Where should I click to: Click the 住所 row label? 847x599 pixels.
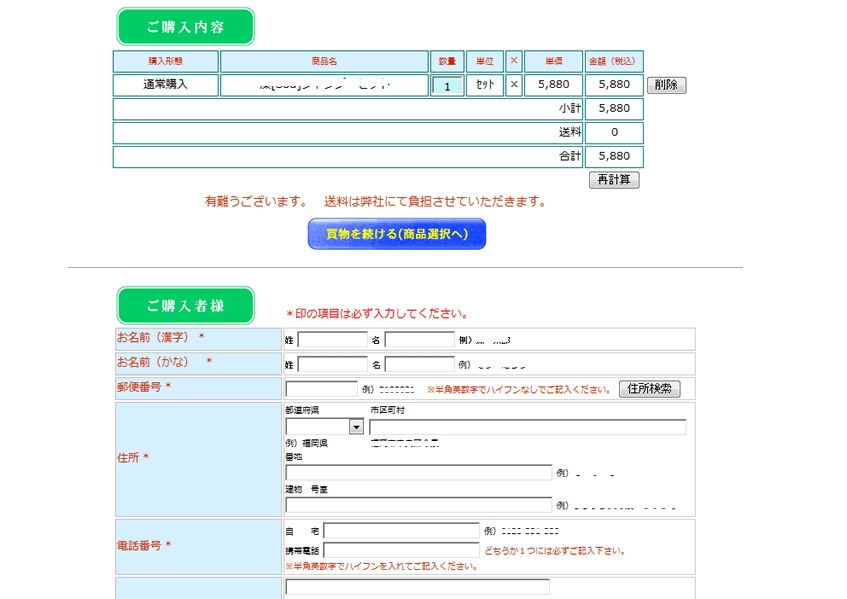click(x=133, y=458)
